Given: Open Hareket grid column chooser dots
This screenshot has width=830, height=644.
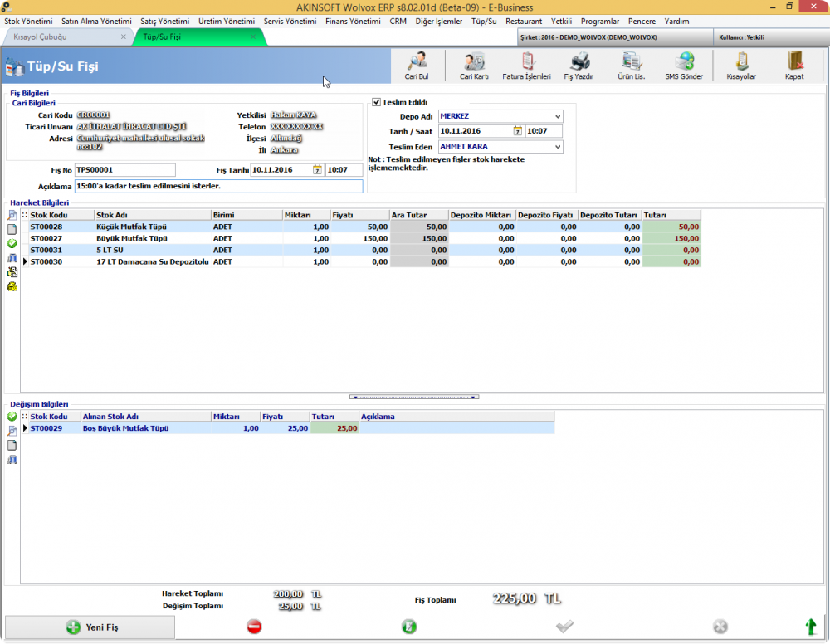Looking at the screenshot, I should pyautogui.click(x=24, y=215).
